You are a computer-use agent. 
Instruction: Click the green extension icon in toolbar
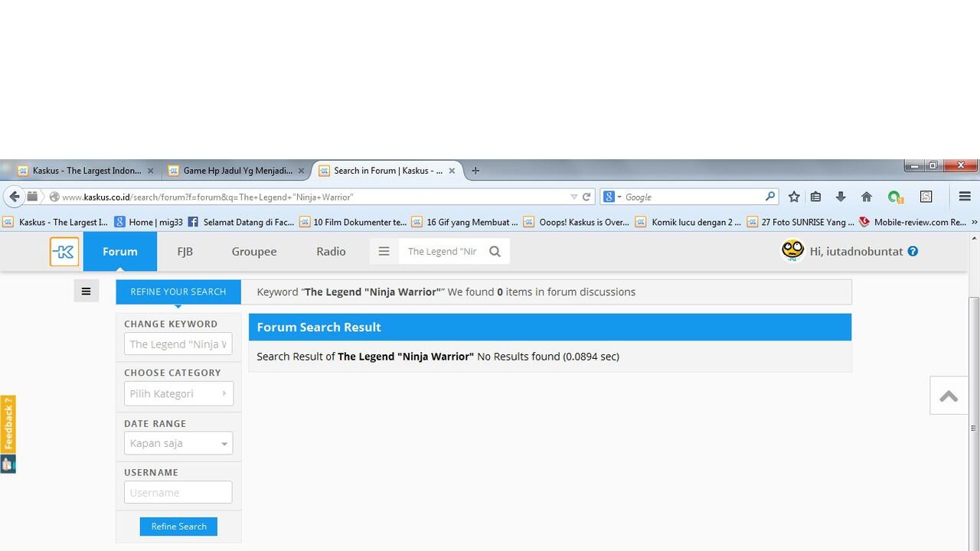(894, 197)
